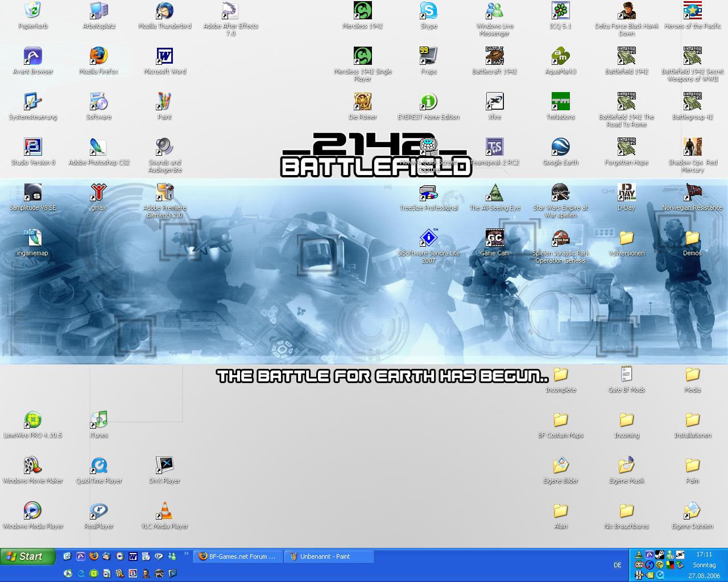
Task: Launch Windows Movie Maker icon
Action: pos(33,465)
